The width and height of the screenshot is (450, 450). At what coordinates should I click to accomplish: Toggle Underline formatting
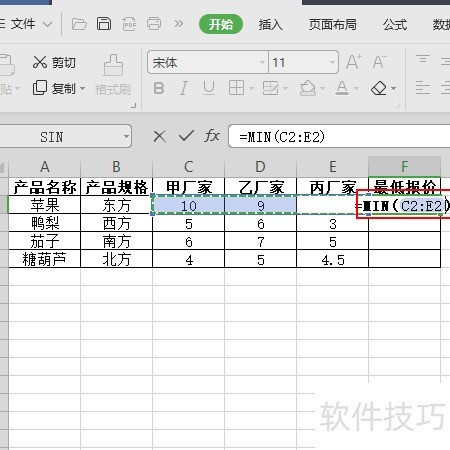pos(209,88)
